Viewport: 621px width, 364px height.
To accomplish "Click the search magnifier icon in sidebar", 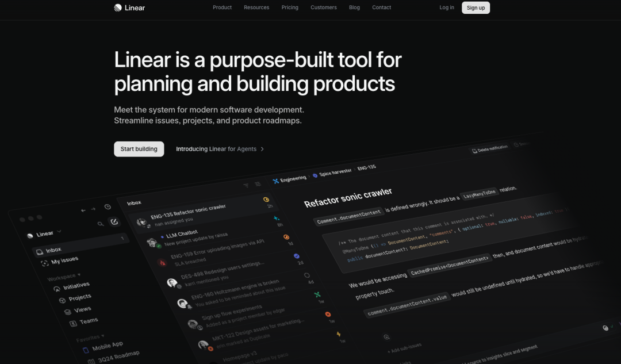I will point(101,224).
